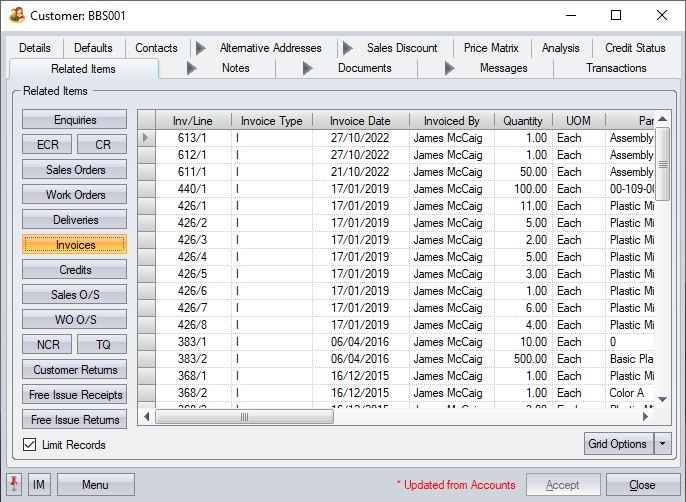Click the grid's vertical scroll up arrow

662,120
